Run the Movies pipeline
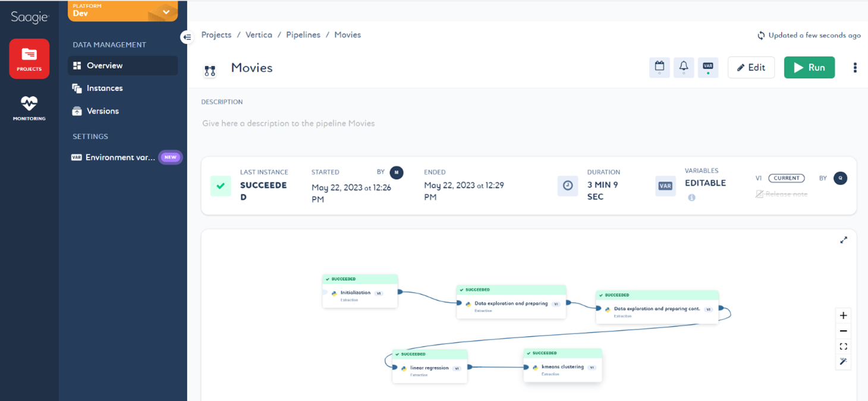 pyautogui.click(x=809, y=67)
